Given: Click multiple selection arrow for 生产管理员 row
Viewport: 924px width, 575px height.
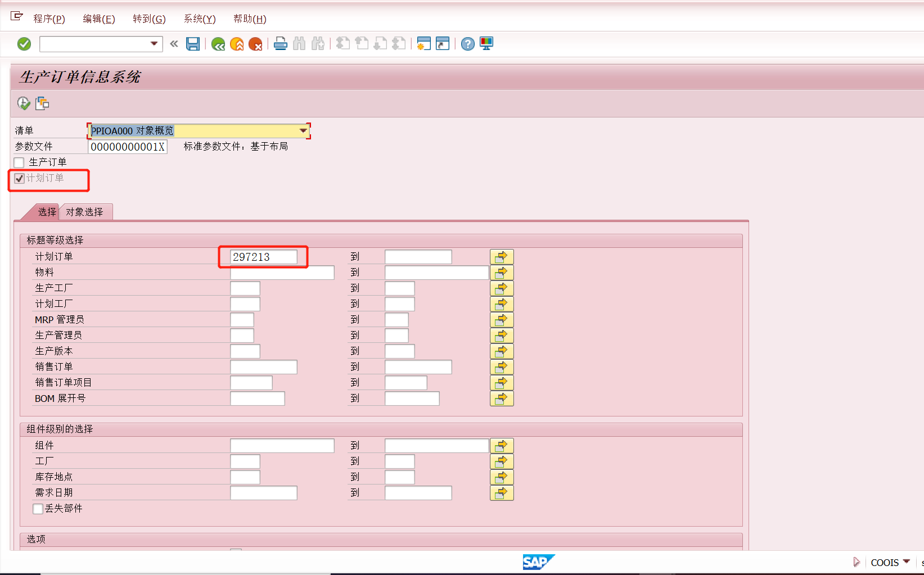Looking at the screenshot, I should [502, 336].
